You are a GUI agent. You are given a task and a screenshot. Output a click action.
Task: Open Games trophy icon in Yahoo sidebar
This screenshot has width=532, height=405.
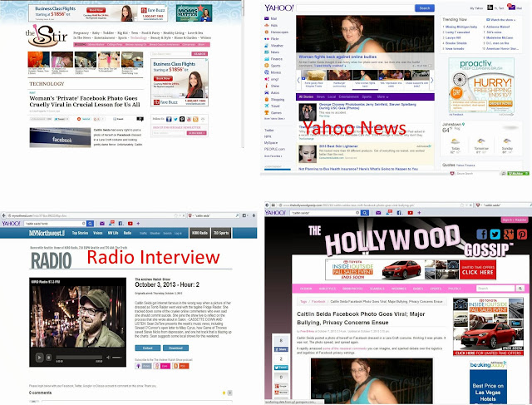267,112
